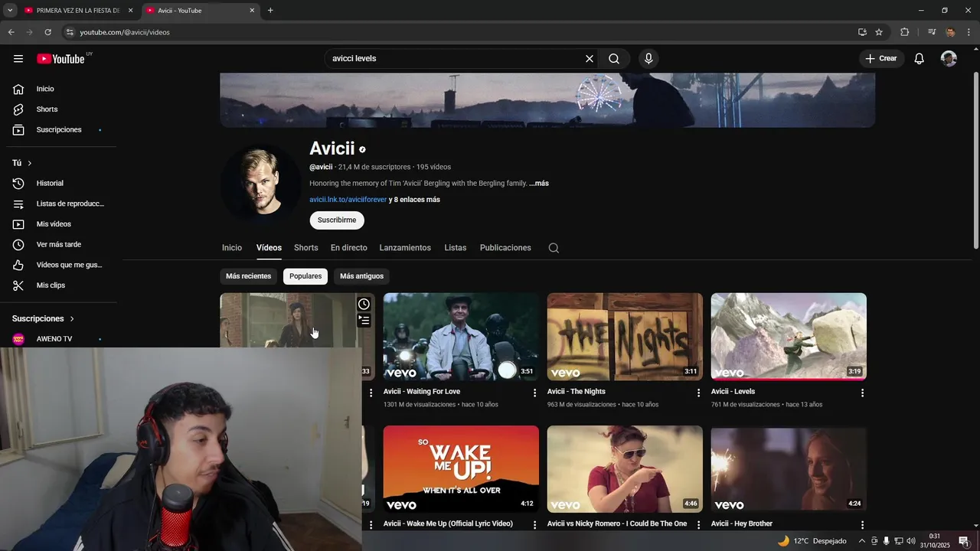Play the Waiting For Love thumbnail

point(461,337)
